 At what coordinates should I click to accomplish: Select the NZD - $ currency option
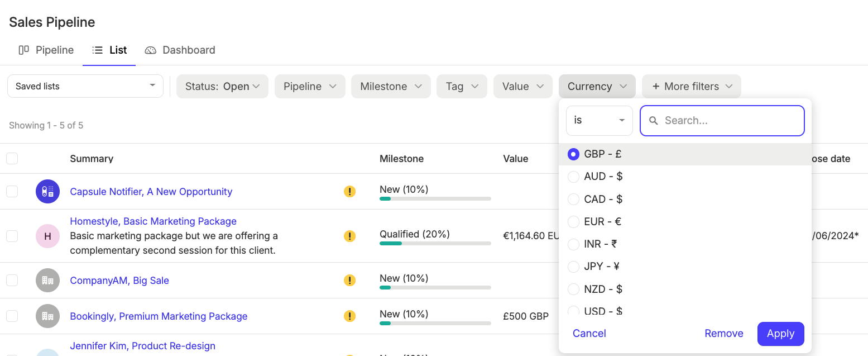point(685,289)
